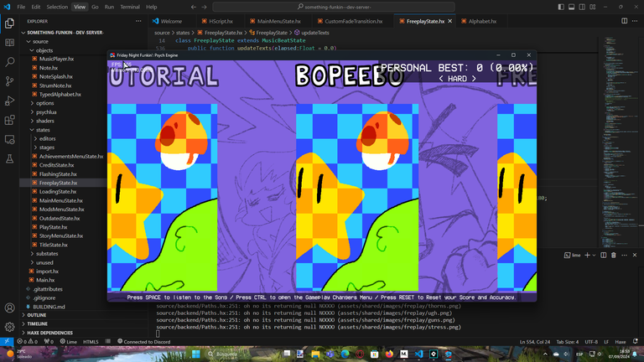This screenshot has height=362, width=644.
Task: Open Firefox from the taskbar
Action: pyautogui.click(x=389, y=354)
